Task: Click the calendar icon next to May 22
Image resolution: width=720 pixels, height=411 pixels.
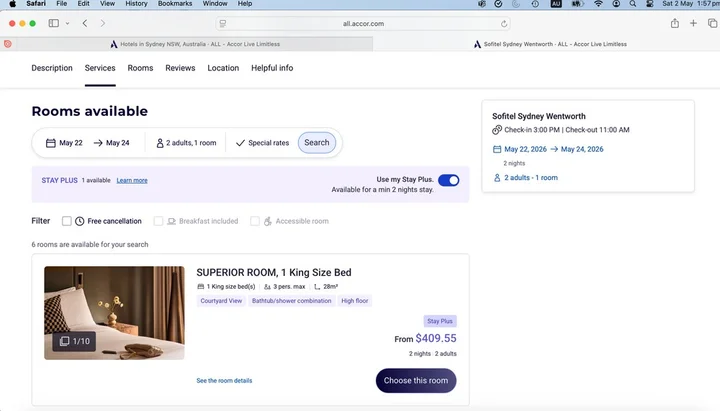Action: (51, 143)
